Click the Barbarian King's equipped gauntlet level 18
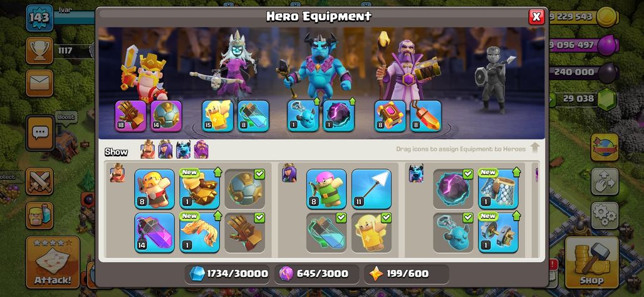This screenshot has width=644, height=297. [130, 116]
